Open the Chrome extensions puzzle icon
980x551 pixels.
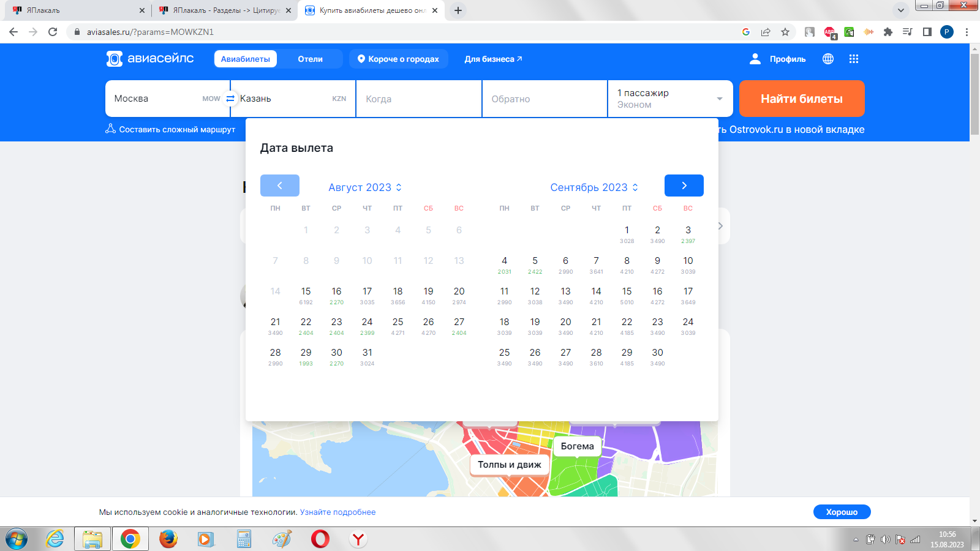click(888, 32)
